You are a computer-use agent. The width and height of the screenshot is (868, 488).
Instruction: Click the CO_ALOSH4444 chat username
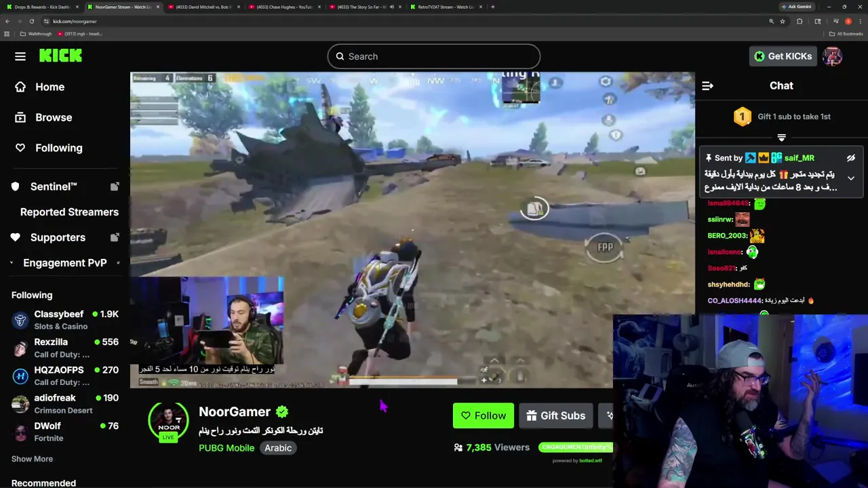(x=734, y=301)
